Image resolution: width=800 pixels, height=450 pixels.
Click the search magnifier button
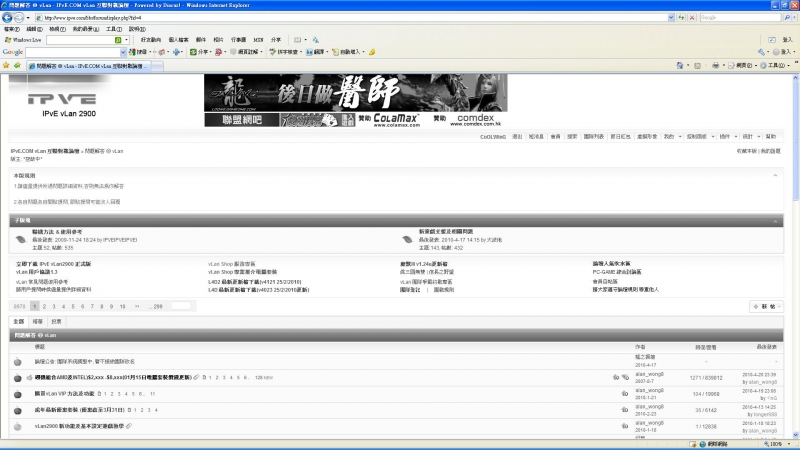(x=787, y=17)
